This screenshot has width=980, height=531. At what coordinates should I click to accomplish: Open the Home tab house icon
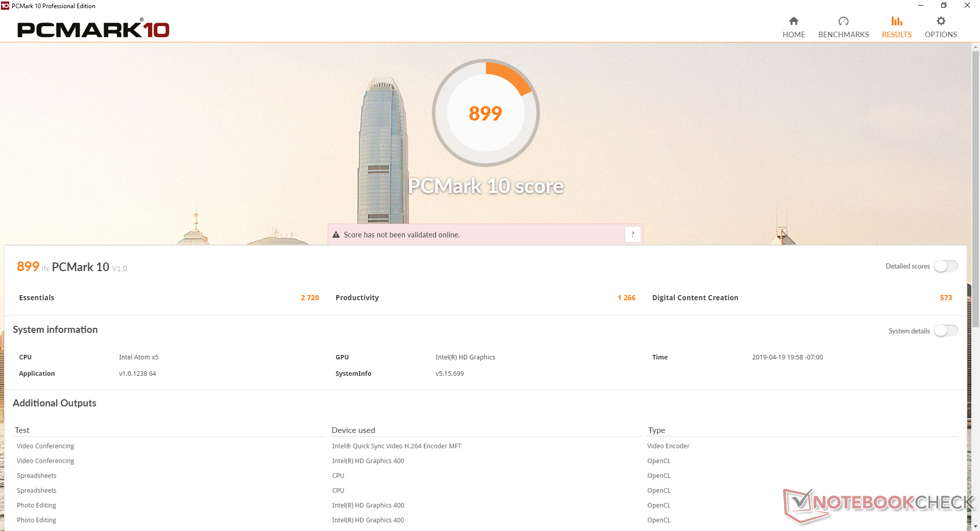(794, 21)
